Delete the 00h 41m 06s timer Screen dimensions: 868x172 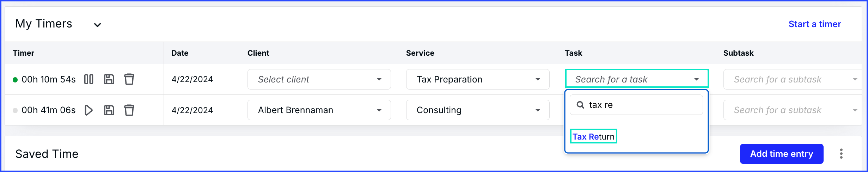(129, 110)
